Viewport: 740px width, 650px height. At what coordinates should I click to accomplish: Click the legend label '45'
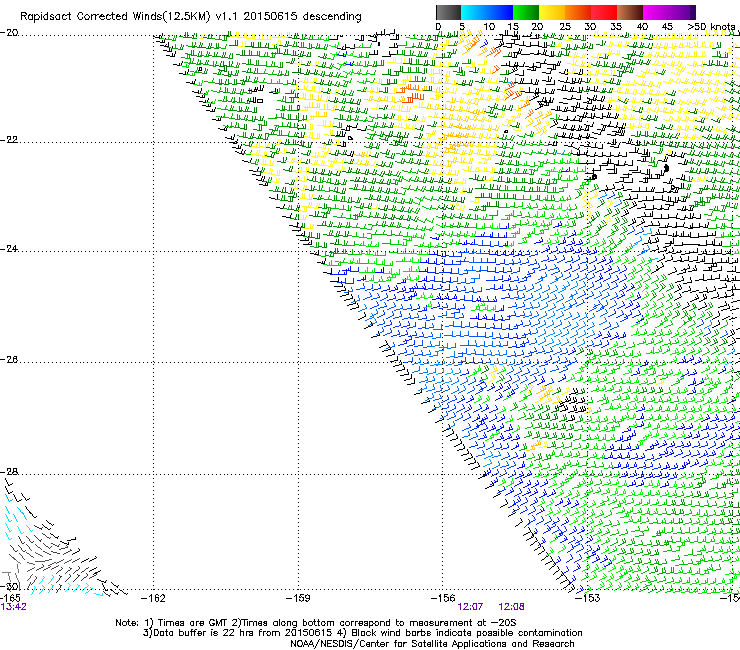[667, 27]
